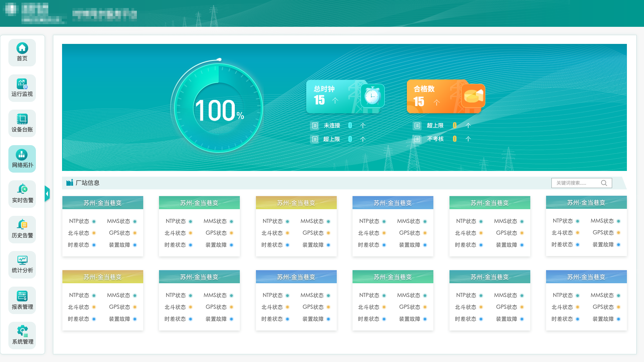Open 运行监视 in the sidebar

pos(22,88)
